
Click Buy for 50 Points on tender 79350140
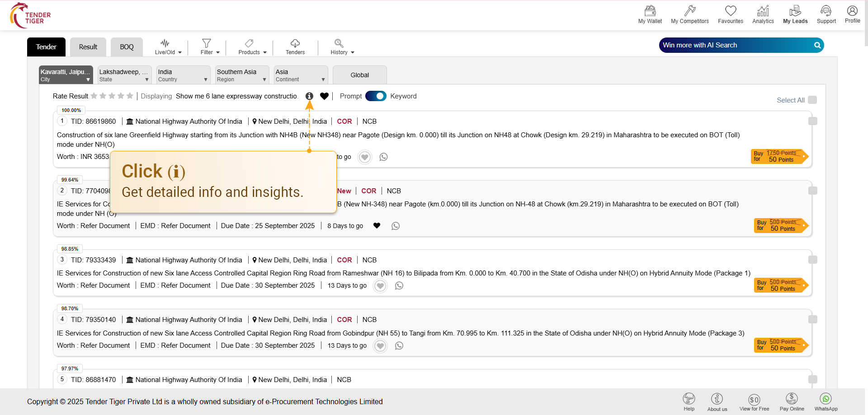(x=779, y=345)
